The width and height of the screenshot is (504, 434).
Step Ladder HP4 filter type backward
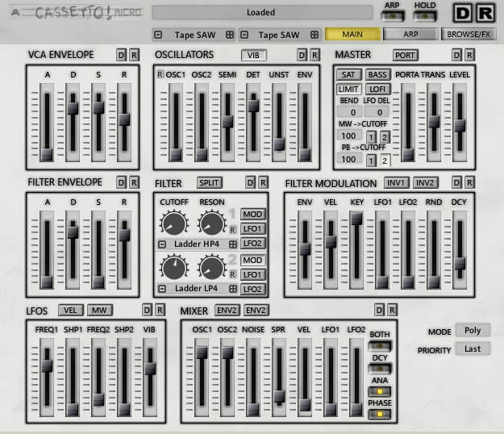point(162,244)
